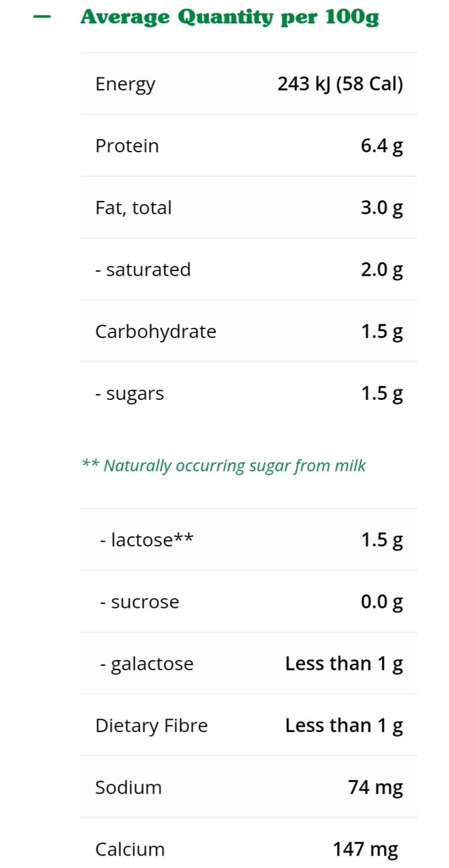Select the Calcium row label

130,849
